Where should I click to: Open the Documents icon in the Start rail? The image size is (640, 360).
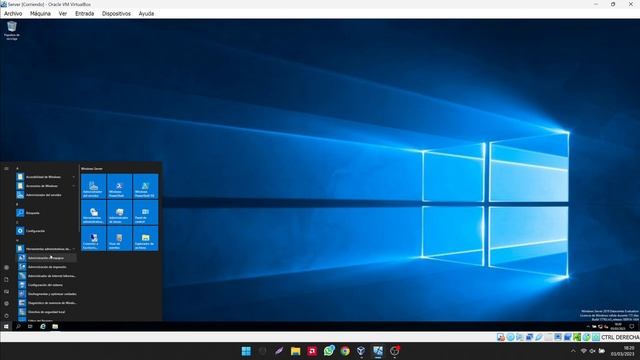click(x=6, y=280)
